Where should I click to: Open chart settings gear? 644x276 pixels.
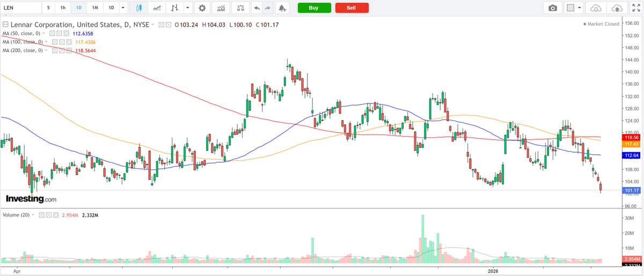202,8
